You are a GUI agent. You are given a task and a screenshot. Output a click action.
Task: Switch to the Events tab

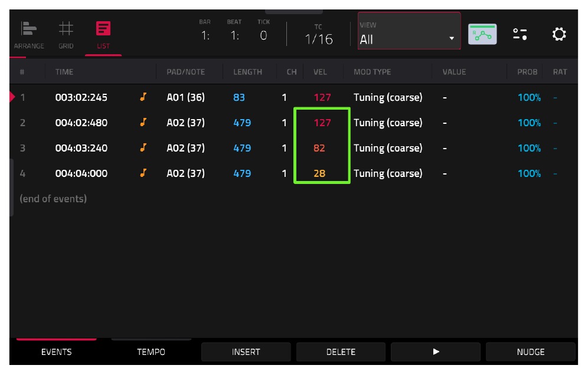[56, 352]
